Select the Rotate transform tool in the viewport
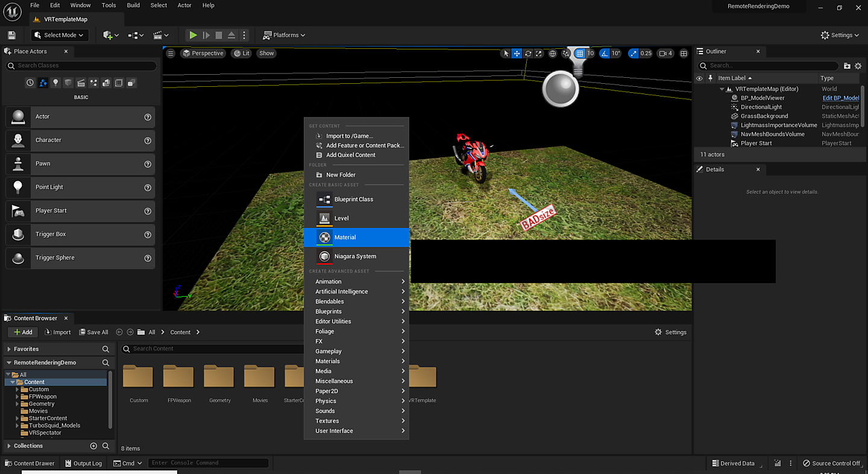This screenshot has width=868, height=474. [527, 53]
